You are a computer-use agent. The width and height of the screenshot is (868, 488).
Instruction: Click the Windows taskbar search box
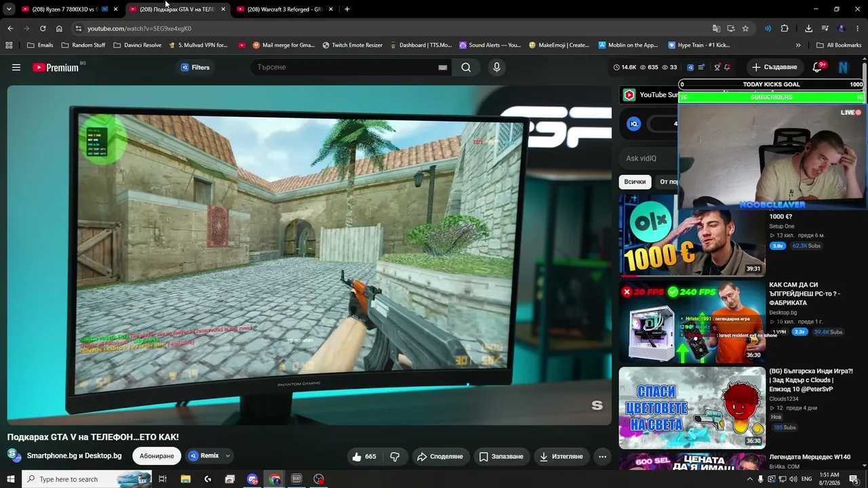tap(86, 479)
